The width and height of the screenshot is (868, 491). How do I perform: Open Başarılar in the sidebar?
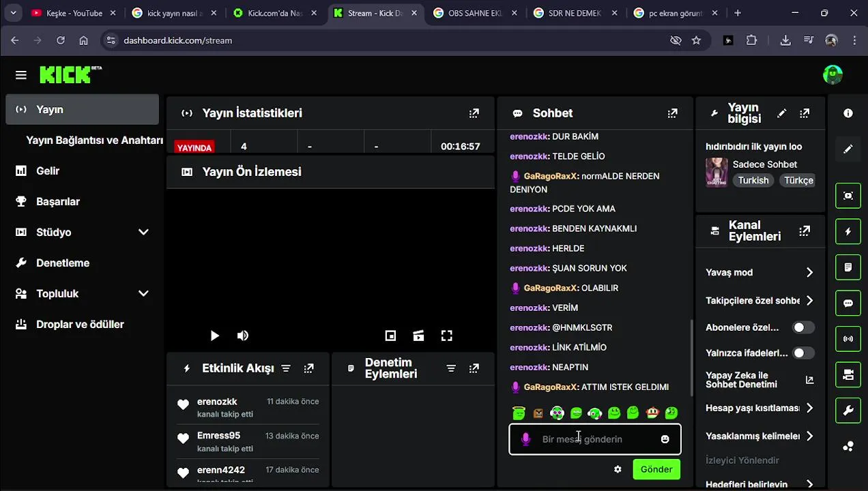[82, 201]
